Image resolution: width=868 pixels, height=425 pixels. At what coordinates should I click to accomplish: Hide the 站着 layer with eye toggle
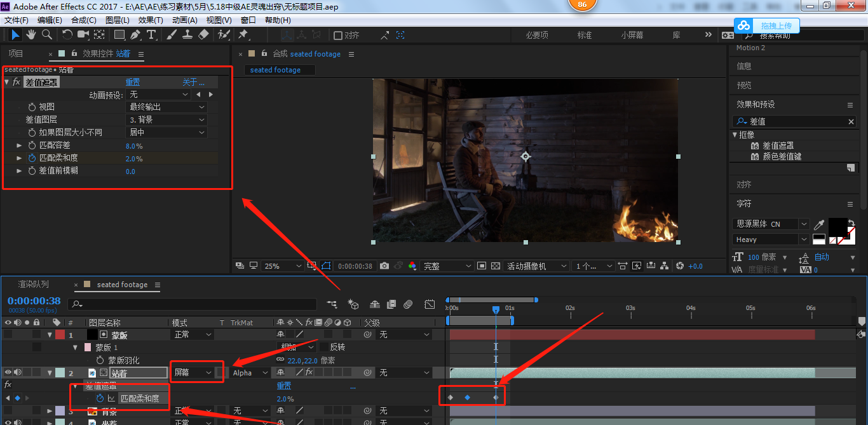(x=8, y=373)
